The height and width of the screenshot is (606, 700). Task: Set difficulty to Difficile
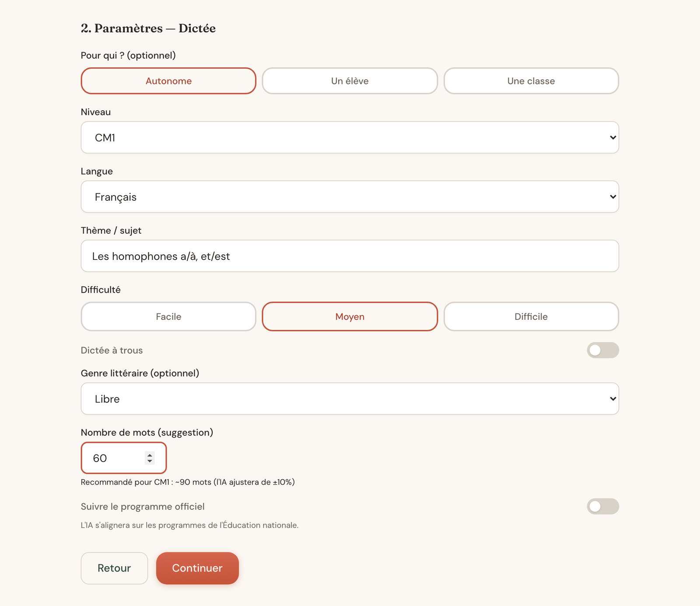point(531,316)
